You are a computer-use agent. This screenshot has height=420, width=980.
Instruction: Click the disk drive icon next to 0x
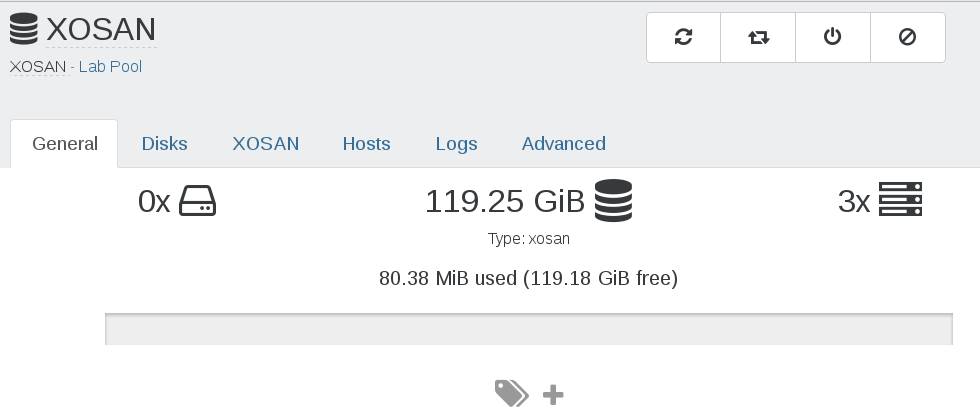pos(198,201)
